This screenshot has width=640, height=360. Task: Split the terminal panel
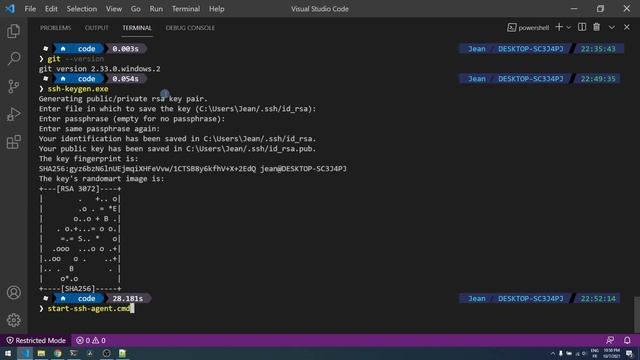click(582, 27)
